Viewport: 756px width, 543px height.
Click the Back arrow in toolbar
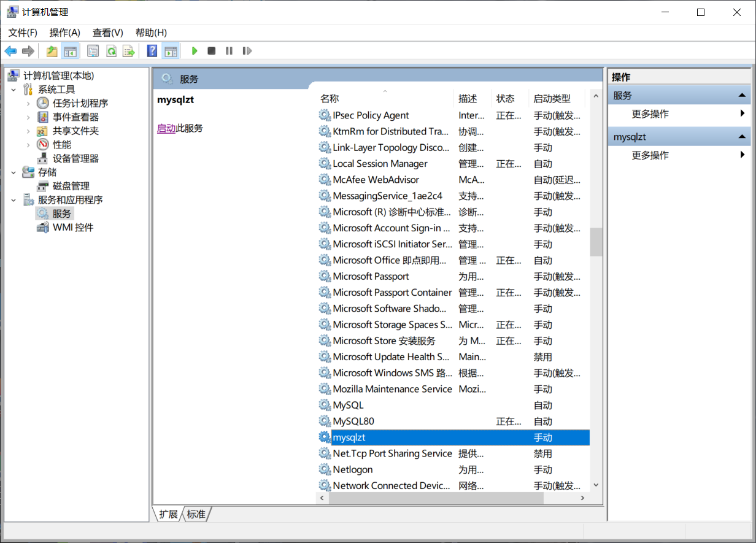tap(10, 51)
